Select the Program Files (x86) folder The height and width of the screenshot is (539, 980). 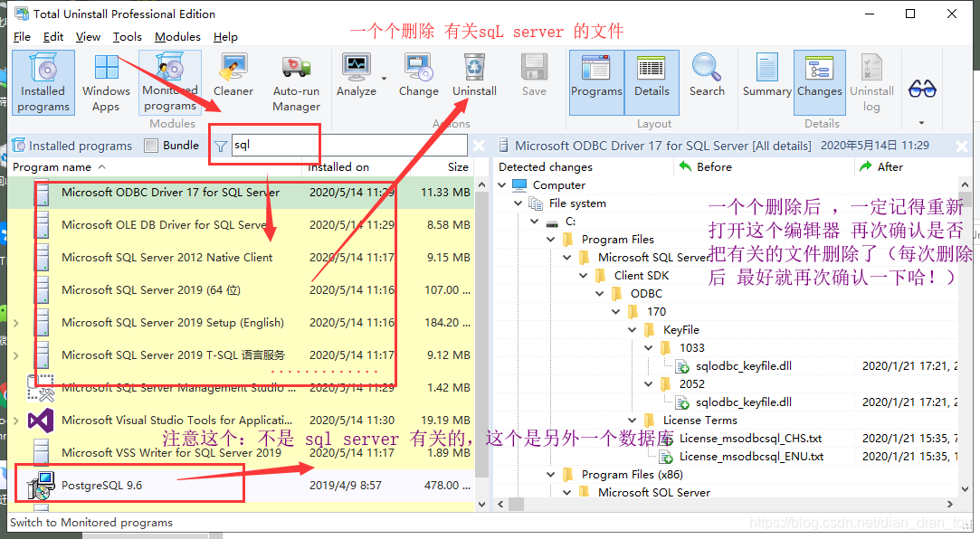(632, 475)
